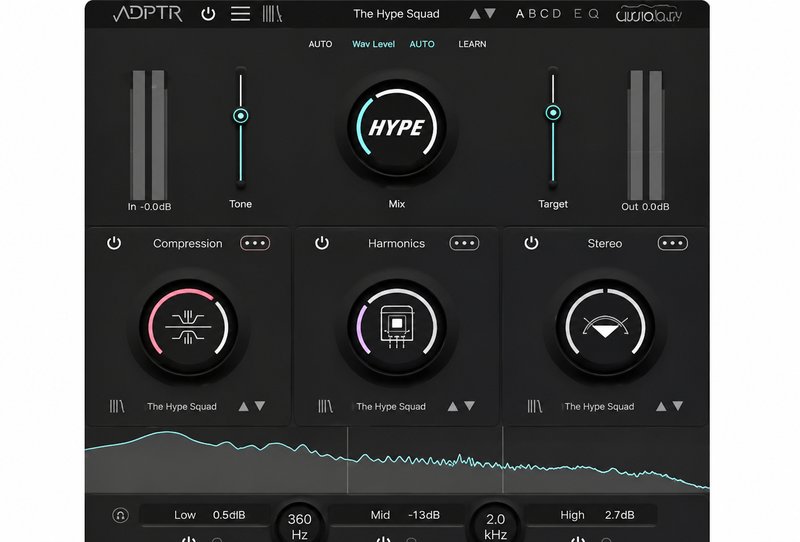Open the main preset library icon
The height and width of the screenshot is (542, 800).
272,14
